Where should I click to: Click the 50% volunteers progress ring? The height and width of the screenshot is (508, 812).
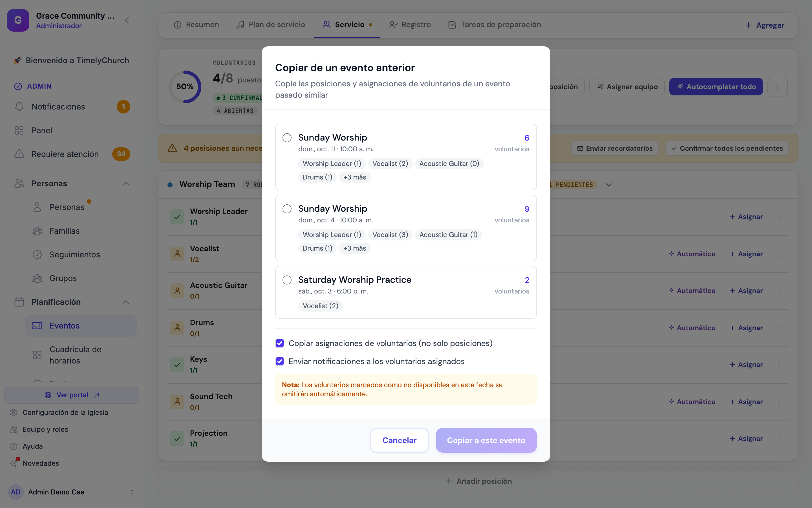(185, 87)
